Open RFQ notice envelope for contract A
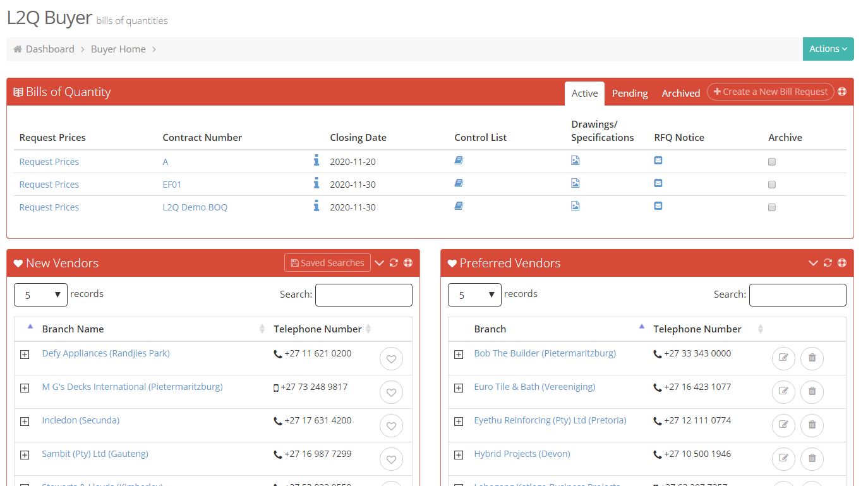Image resolution: width=868 pixels, height=486 pixels. [x=658, y=161]
